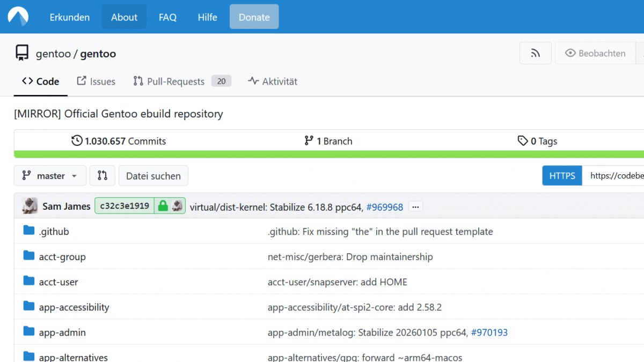The image size is (644, 362).
Task: Open the Erkunden menu item
Action: point(70,17)
